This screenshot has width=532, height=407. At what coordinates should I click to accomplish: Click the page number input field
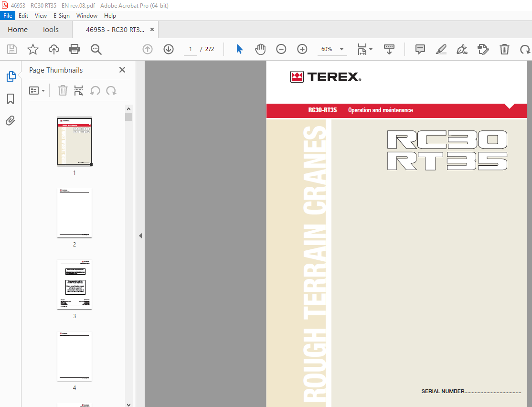(x=191, y=49)
